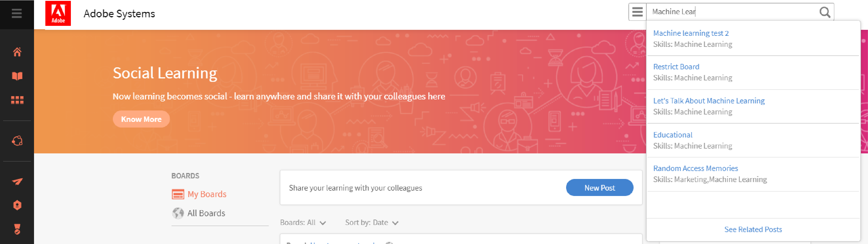Click the paper plane sidebar icon
868x244 pixels.
point(17,182)
